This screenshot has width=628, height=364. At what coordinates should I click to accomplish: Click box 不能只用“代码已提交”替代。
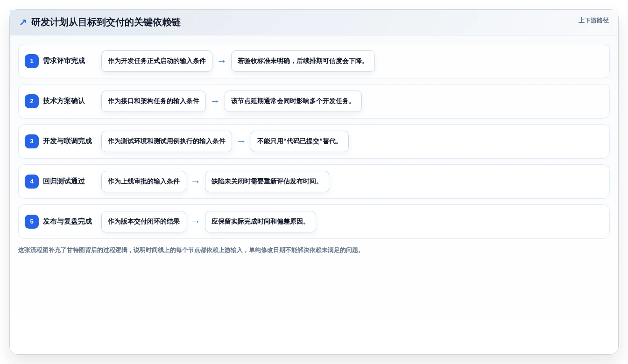300,141
